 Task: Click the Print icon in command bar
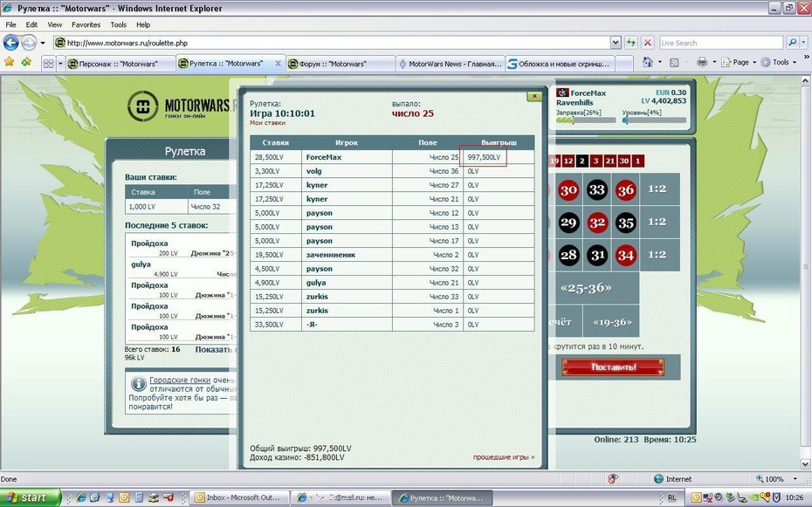point(702,62)
